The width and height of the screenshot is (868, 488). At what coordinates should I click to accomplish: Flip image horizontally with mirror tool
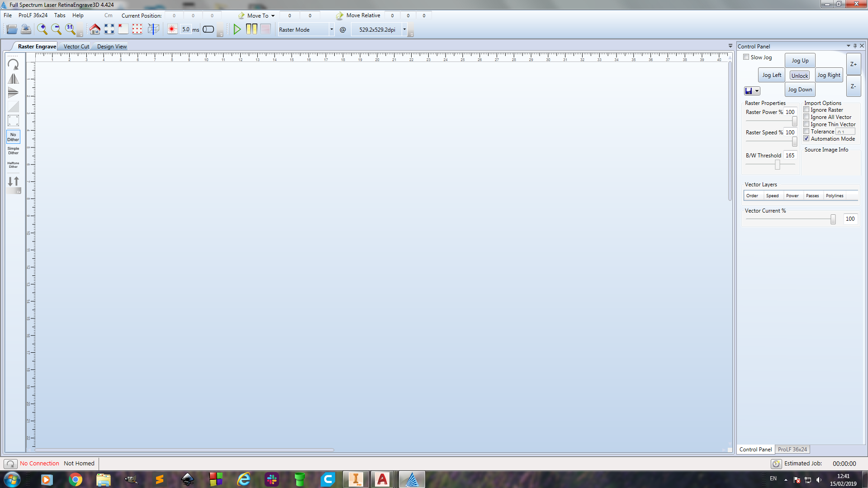(x=14, y=79)
